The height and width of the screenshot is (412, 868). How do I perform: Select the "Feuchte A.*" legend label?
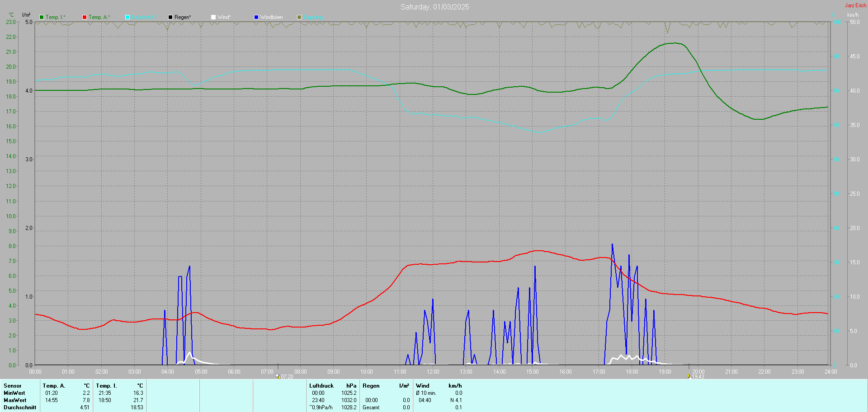point(144,17)
